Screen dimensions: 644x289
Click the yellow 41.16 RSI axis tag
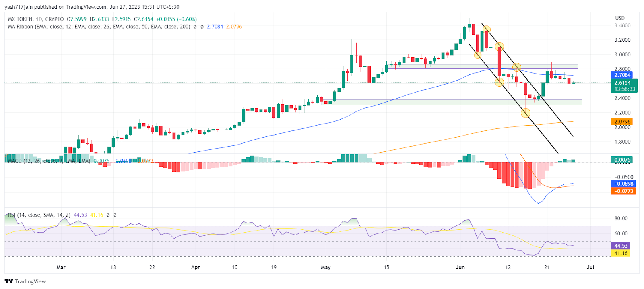(621, 253)
